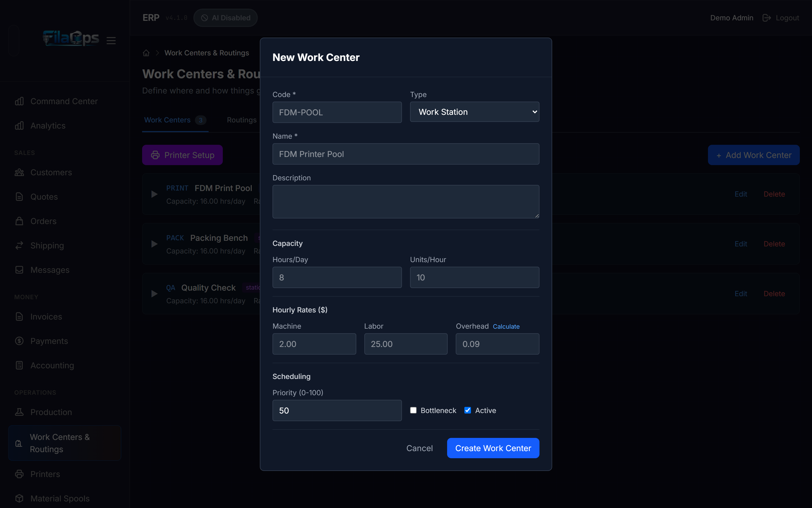The height and width of the screenshot is (508, 812).
Task: Click the Printer Setup button
Action: (x=182, y=155)
